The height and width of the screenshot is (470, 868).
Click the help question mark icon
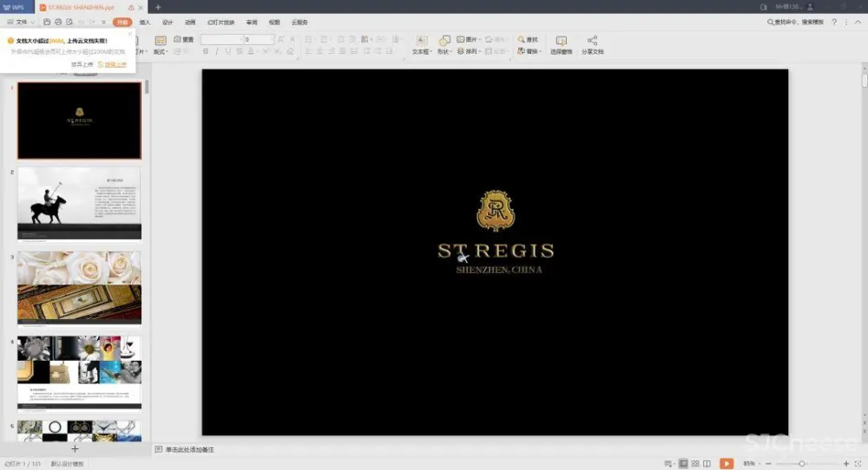tap(836, 22)
